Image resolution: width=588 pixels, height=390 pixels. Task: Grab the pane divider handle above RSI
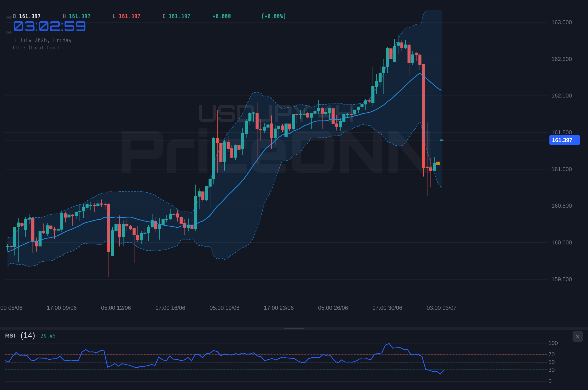pyautogui.click(x=294, y=329)
